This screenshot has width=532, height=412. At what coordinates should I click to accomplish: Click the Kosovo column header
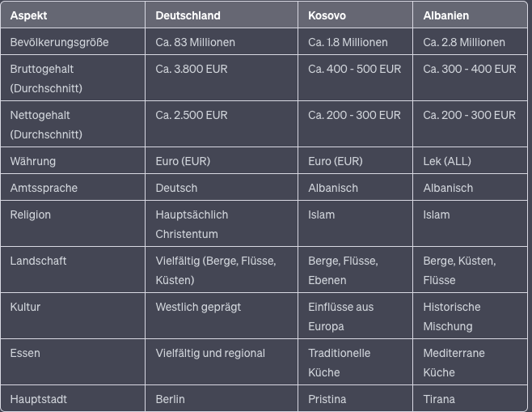point(327,15)
